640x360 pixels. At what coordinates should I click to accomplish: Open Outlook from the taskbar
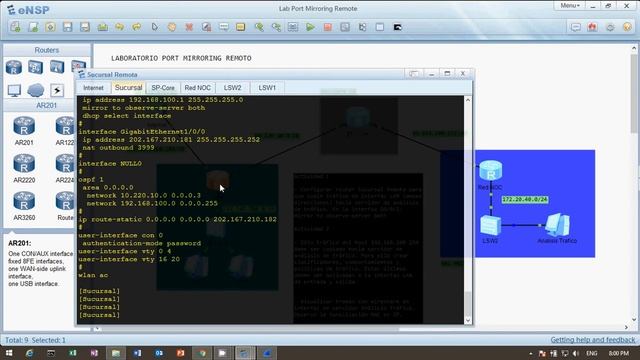coord(159,353)
